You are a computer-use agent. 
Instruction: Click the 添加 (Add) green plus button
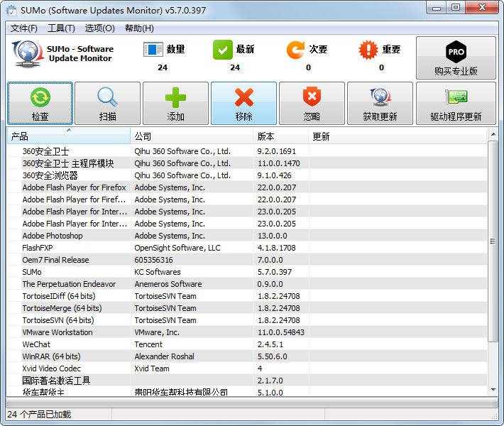coord(175,103)
